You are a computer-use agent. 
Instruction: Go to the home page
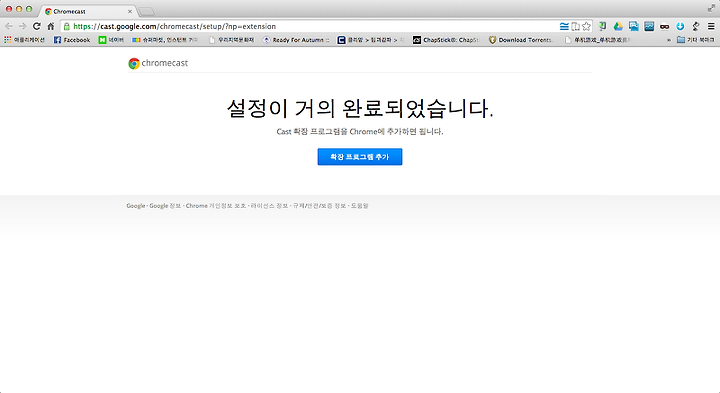[x=51, y=26]
